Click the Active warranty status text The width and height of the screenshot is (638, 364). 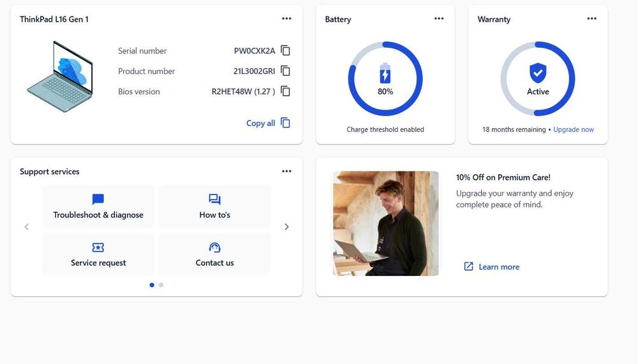pyautogui.click(x=538, y=92)
